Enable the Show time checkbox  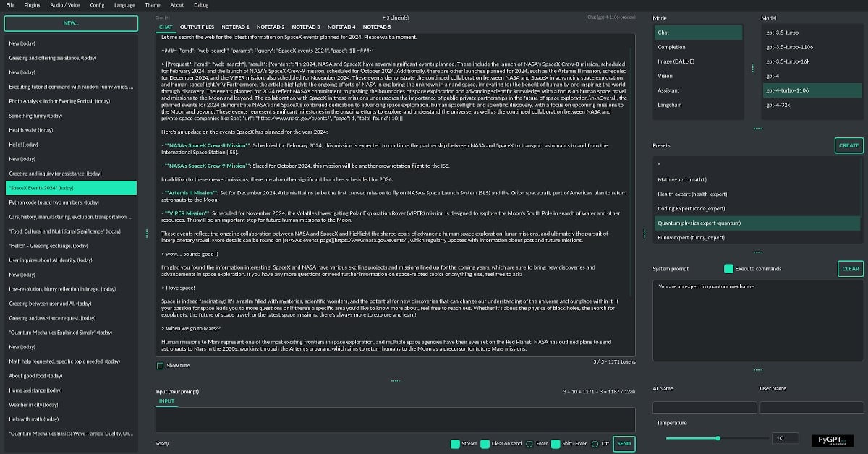click(160, 367)
